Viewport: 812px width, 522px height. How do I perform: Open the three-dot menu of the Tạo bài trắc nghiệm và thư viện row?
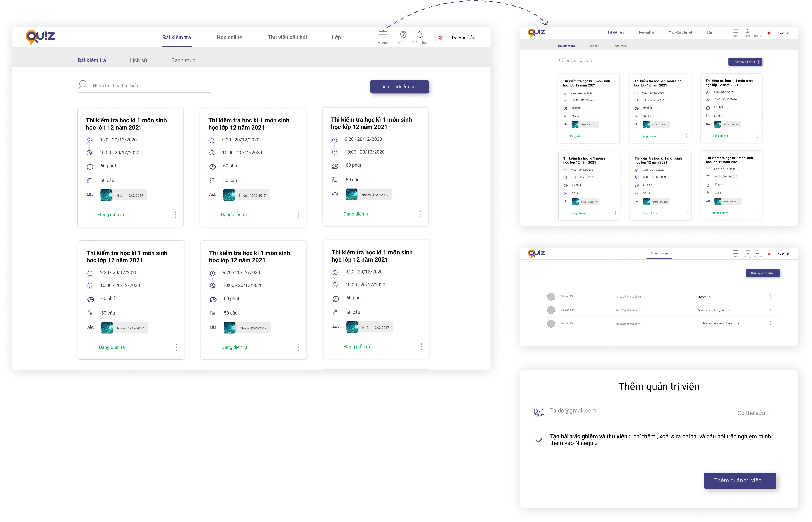pos(770,323)
